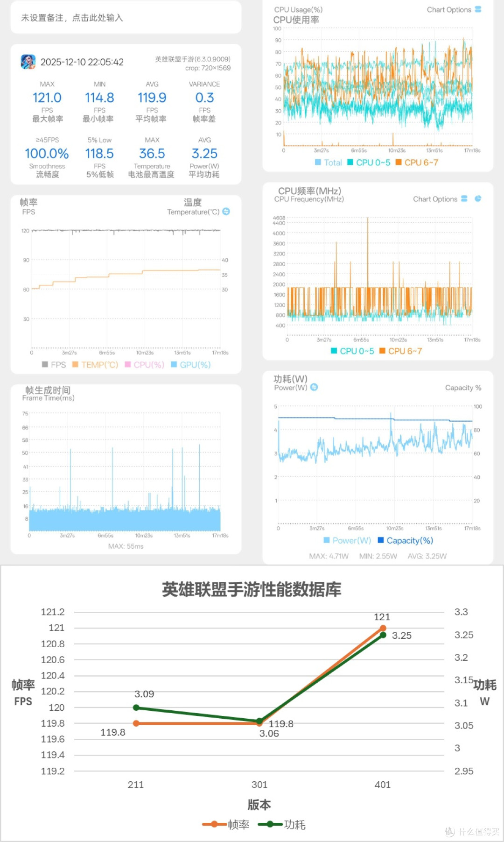Click the 帧生成时间 Frame Time(ms) heading

click(48, 394)
